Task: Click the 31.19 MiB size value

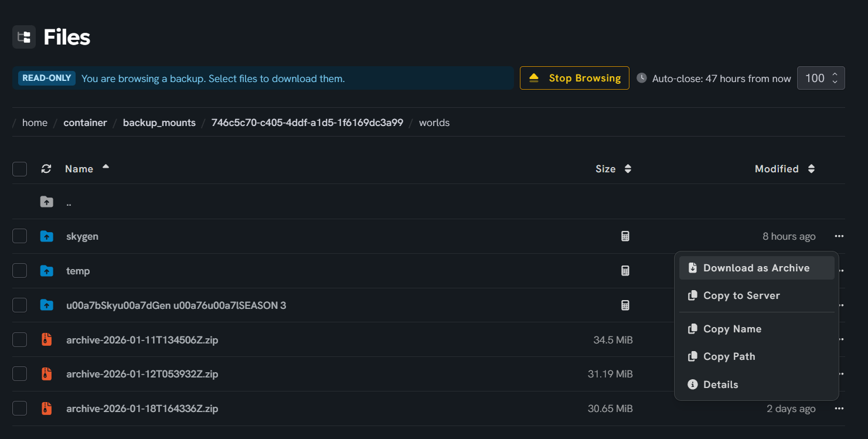Action: point(610,374)
